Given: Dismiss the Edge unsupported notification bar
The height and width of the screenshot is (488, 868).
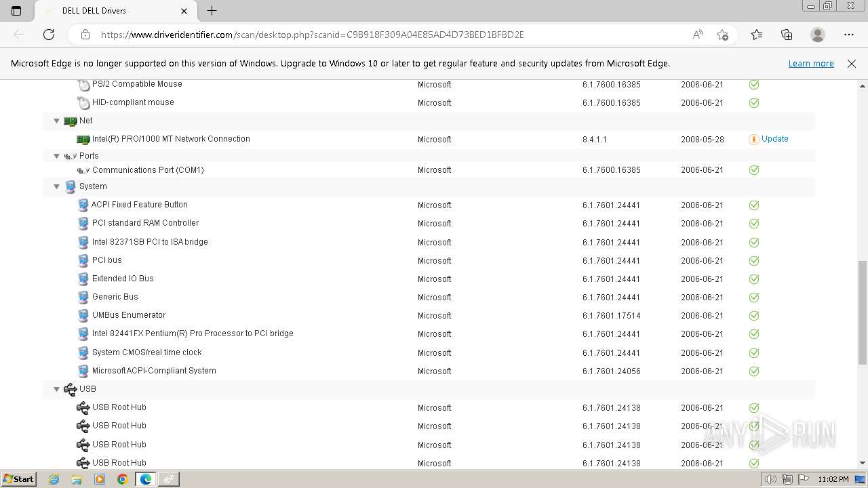Looking at the screenshot, I should click(852, 64).
